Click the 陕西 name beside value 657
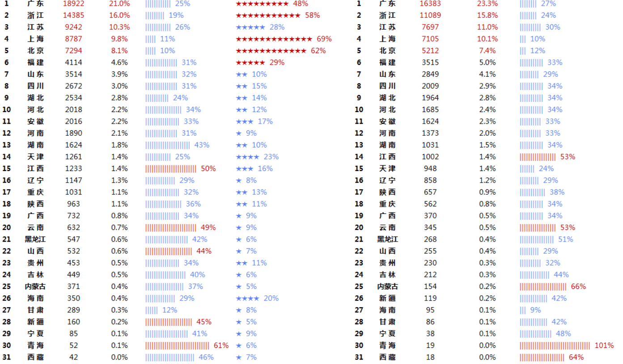 (x=387, y=192)
